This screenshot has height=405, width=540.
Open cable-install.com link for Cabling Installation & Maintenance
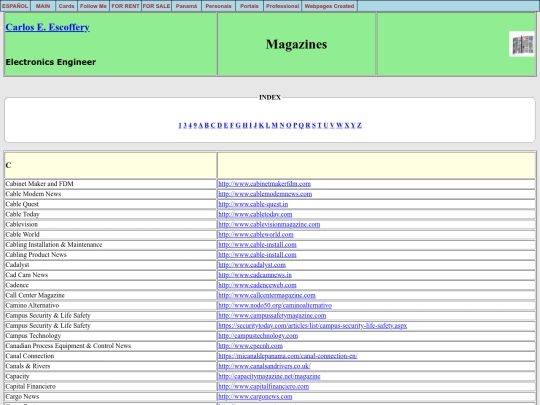[x=257, y=245]
